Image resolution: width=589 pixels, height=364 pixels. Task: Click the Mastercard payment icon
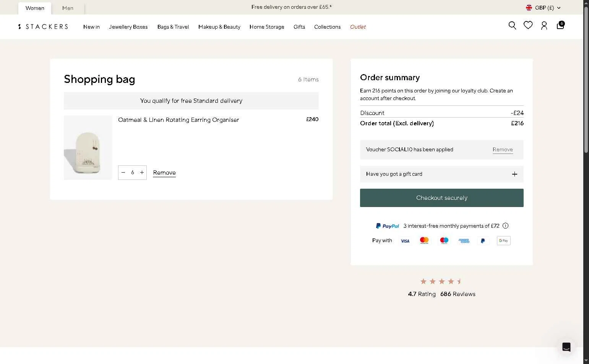[x=424, y=241]
